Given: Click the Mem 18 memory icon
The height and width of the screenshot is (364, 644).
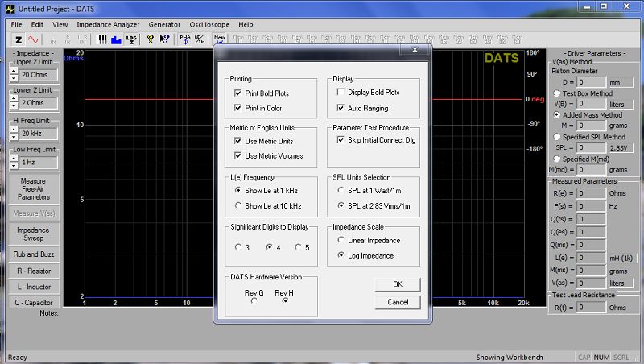Looking at the screenshot, I should (x=488, y=39).
